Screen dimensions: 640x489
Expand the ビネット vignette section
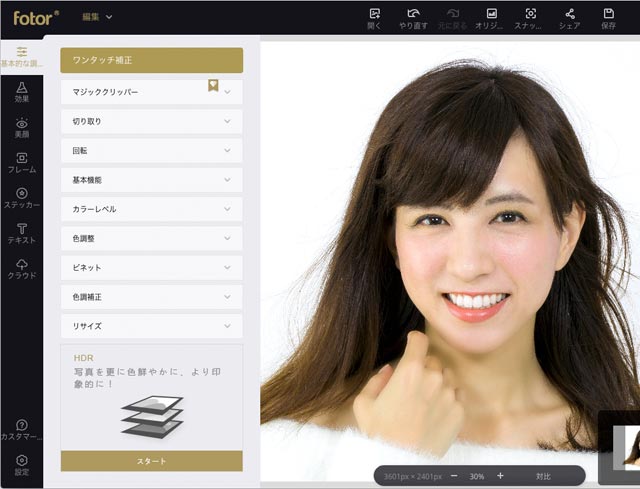coord(151,268)
